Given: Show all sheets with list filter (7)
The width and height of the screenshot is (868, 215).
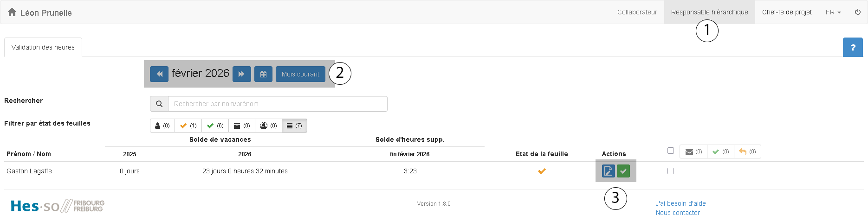Looking at the screenshot, I should tap(294, 126).
